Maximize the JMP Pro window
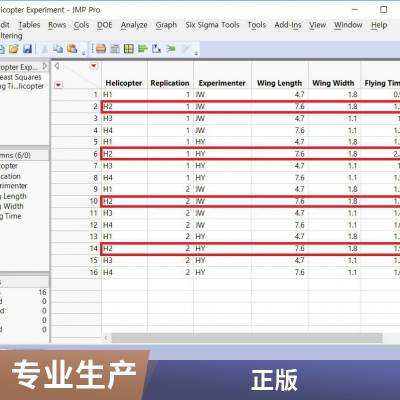 coord(384,10)
